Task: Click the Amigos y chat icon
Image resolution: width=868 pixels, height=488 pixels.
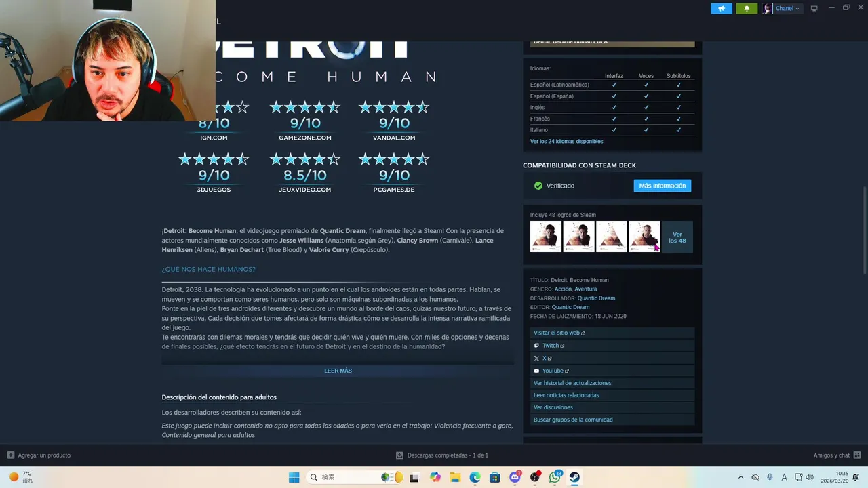Action: point(857,455)
